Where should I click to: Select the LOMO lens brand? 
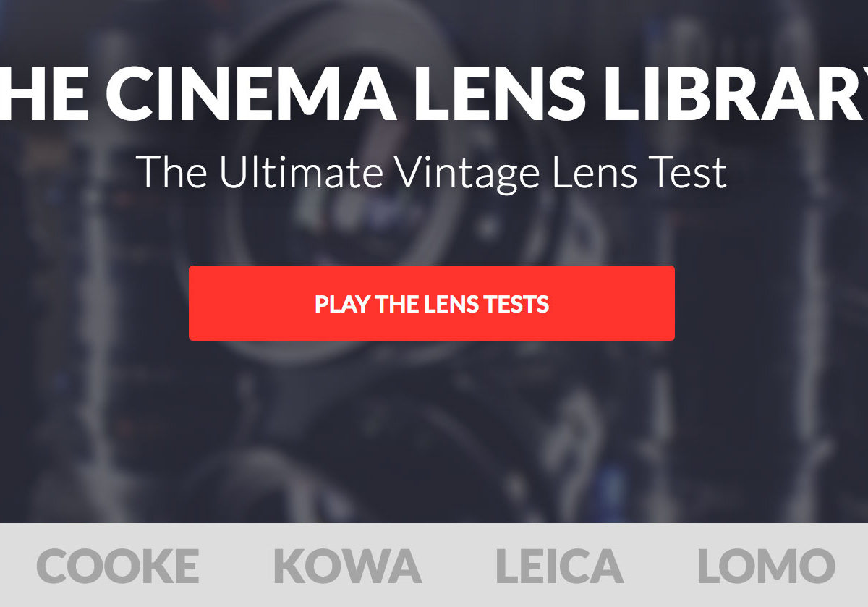click(x=766, y=566)
